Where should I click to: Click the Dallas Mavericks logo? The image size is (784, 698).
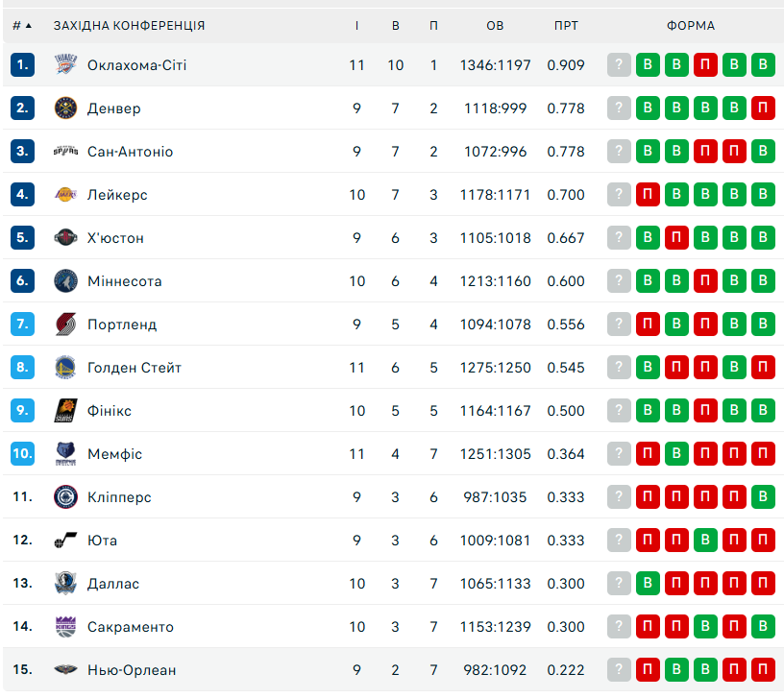[65, 584]
